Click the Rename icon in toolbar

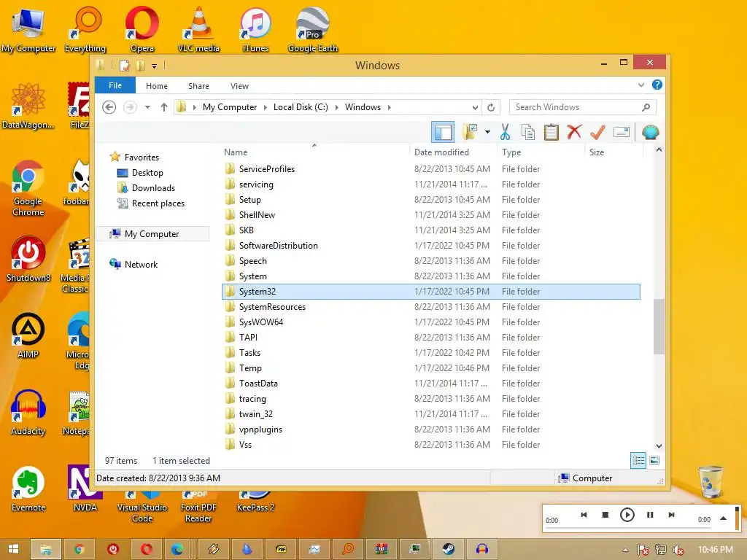[x=622, y=132]
